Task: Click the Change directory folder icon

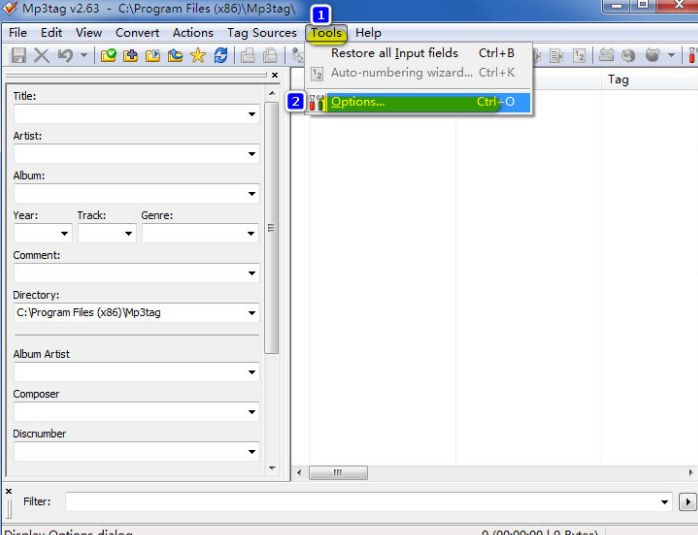Action: [x=108, y=56]
